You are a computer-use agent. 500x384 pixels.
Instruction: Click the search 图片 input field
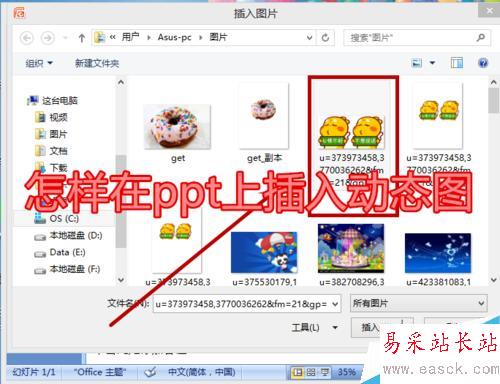coord(411,38)
